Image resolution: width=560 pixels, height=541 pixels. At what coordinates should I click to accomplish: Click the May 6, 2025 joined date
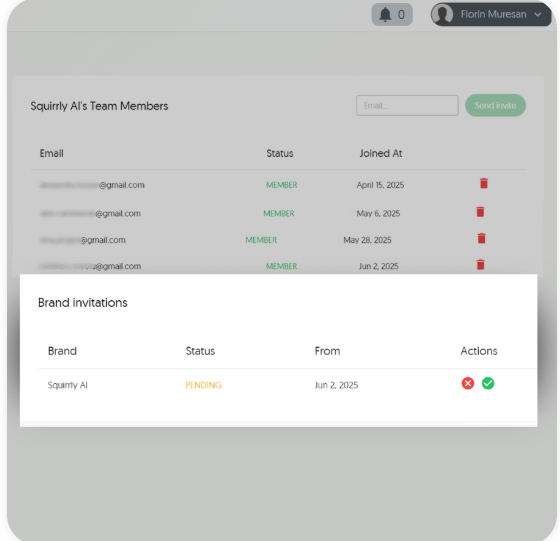pos(378,214)
